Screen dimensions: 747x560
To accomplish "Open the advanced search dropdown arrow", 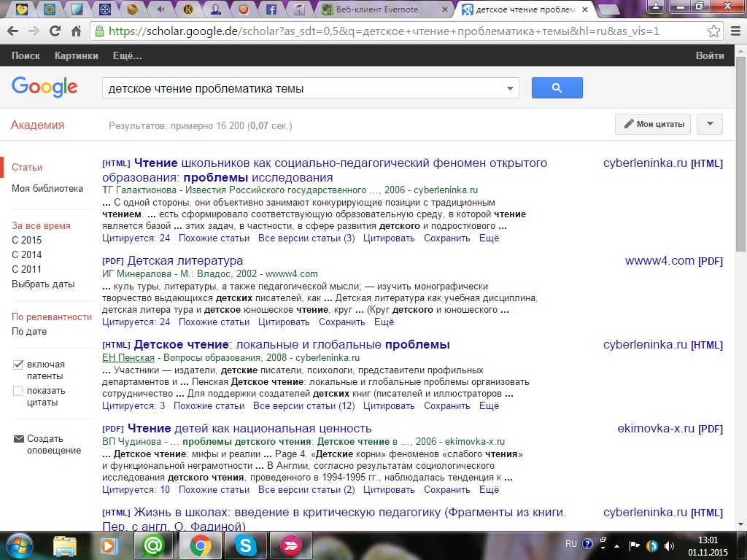I will (510, 88).
